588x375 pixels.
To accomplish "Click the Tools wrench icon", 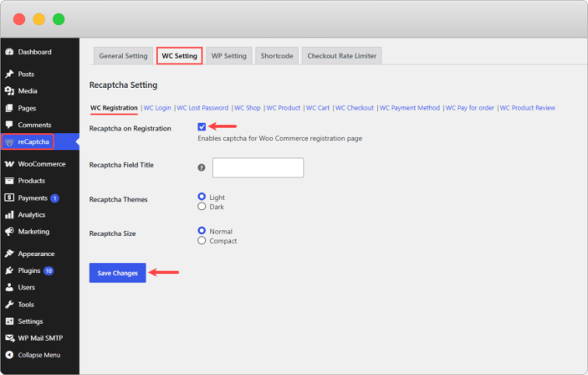I will click(9, 305).
